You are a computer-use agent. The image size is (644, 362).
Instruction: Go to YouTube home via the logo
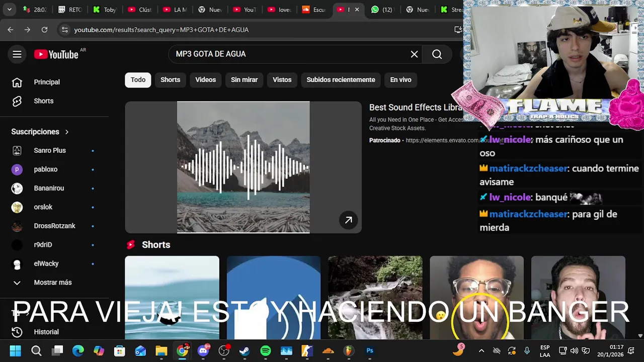point(56,54)
